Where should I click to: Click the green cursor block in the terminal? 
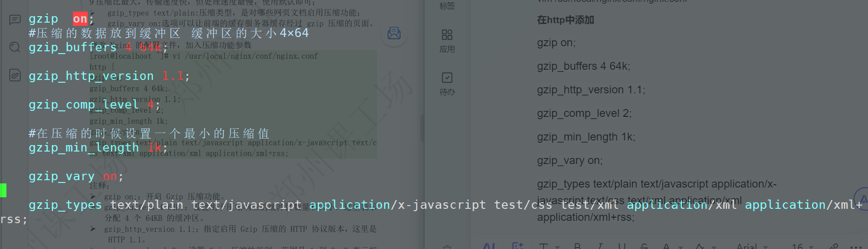click(x=3, y=190)
